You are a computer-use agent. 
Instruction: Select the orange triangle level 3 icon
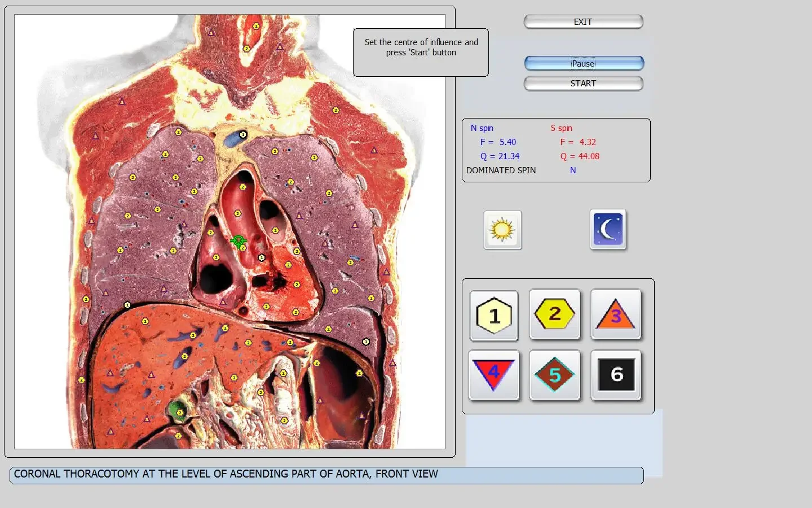point(616,314)
